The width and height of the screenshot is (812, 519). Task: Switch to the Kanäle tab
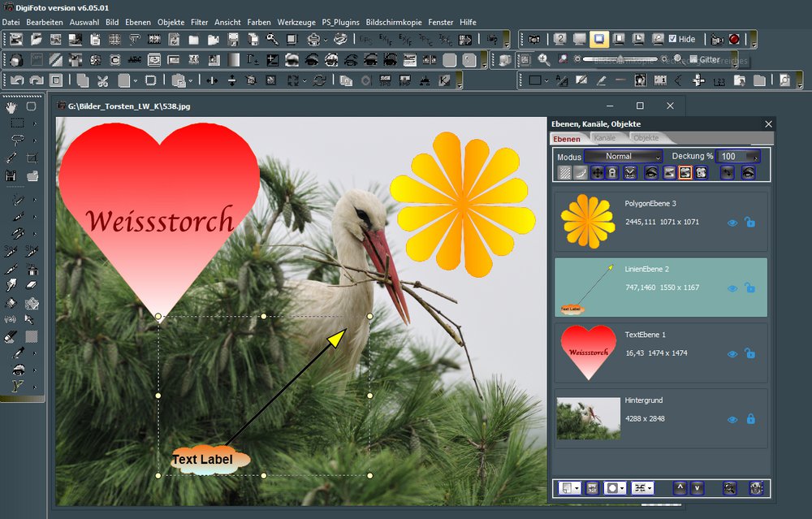(605, 139)
